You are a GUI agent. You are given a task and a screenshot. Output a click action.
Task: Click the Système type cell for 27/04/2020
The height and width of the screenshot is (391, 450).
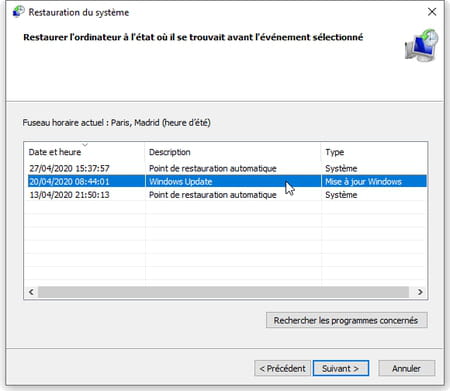[341, 168]
